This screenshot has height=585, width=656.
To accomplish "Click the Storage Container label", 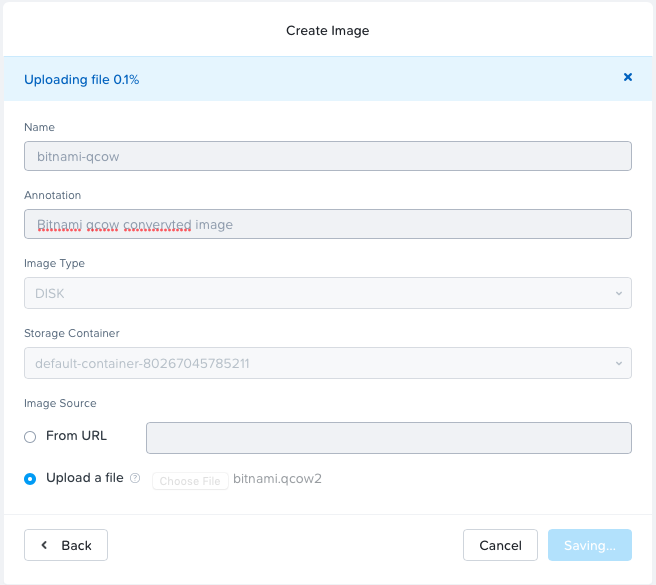I will 72,333.
